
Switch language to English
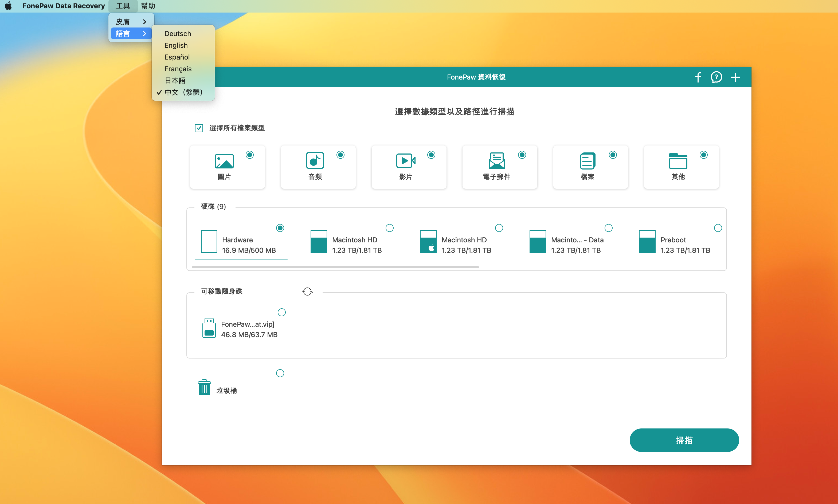(x=176, y=45)
